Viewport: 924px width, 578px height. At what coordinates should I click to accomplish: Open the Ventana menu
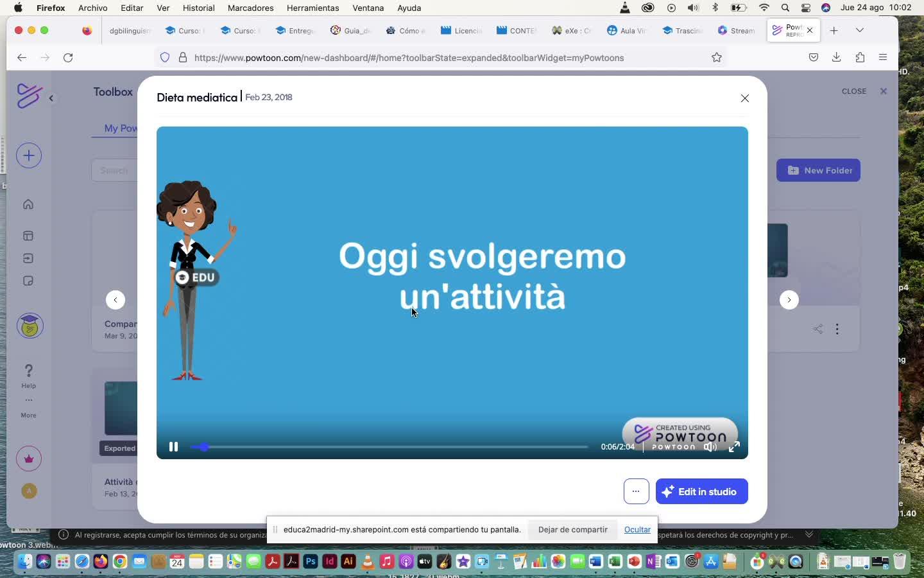point(368,8)
